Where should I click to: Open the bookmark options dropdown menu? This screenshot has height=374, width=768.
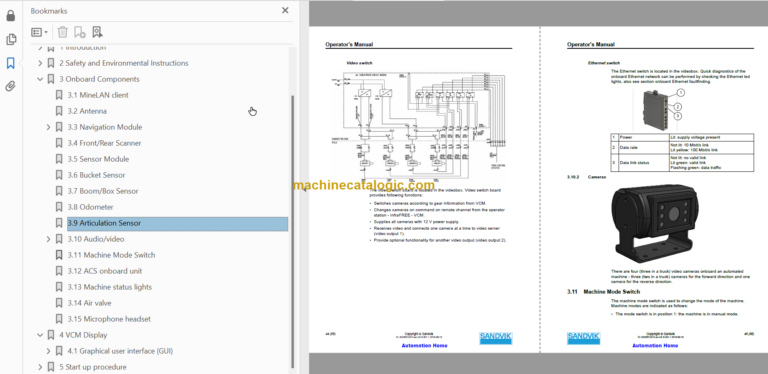point(39,32)
